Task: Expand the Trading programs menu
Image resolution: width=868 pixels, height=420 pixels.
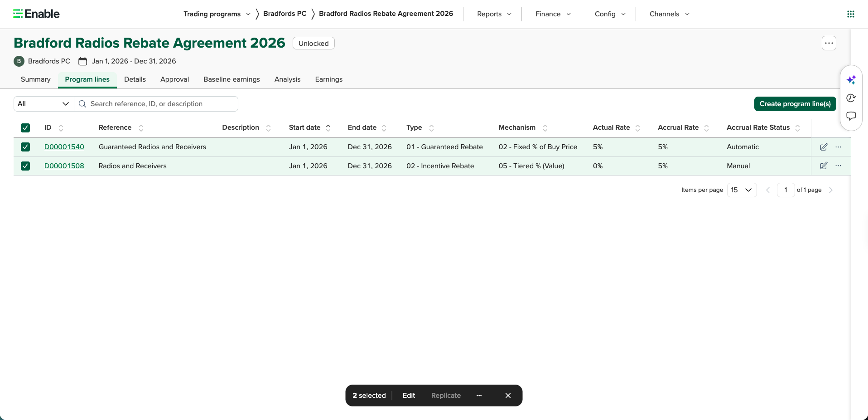Action: (217, 14)
